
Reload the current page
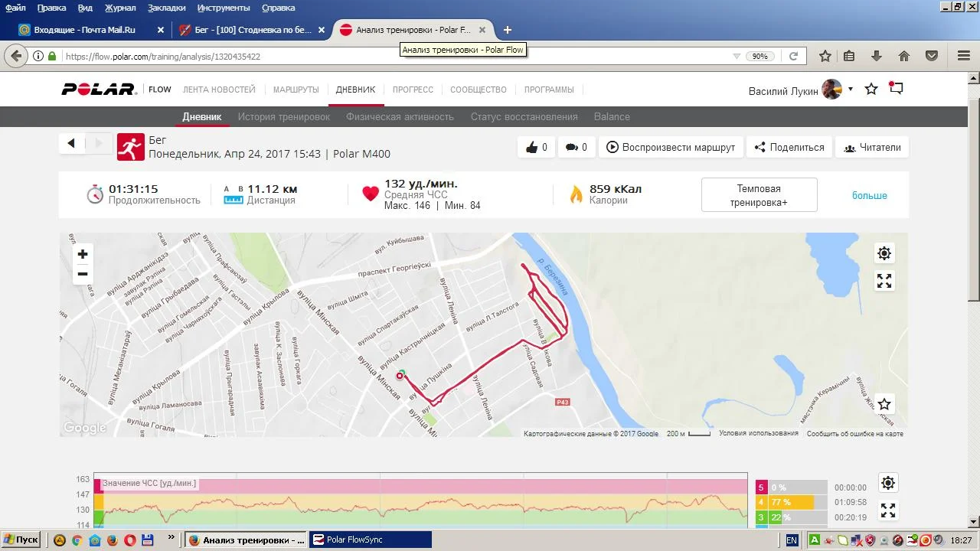point(794,56)
